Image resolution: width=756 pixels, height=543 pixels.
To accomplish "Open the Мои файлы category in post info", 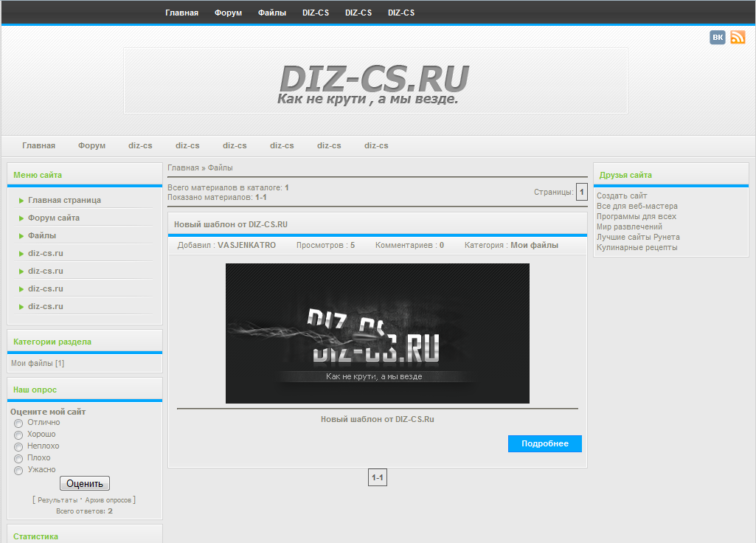I will click(534, 245).
